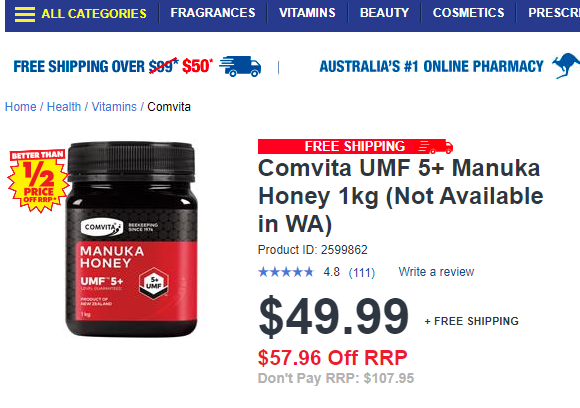Screen dimensions: 580x408
Task: Open the All Categories hamburger menu icon
Action: (x=25, y=14)
